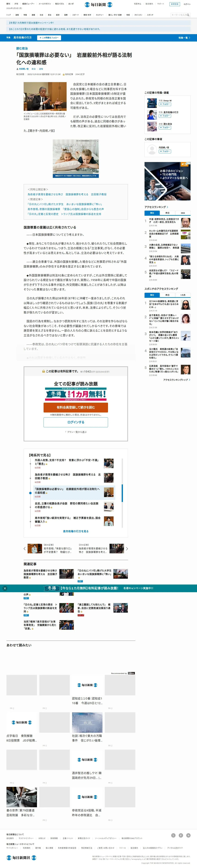Screen dimensions: 197x868
Task: Open 紙面ビューアー link in top bar
Action: [x=28, y=4]
